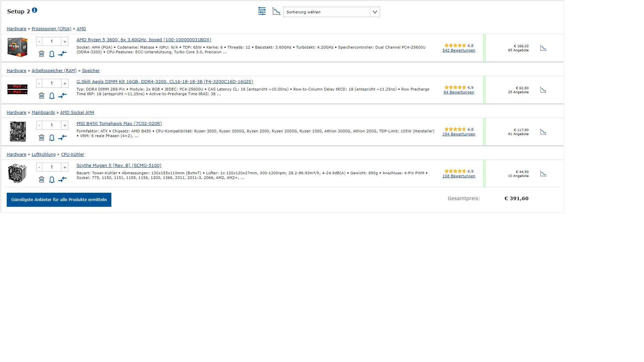The height and width of the screenshot is (362, 644).
Task: Open filter settings sliders icon
Action: pos(262,11)
